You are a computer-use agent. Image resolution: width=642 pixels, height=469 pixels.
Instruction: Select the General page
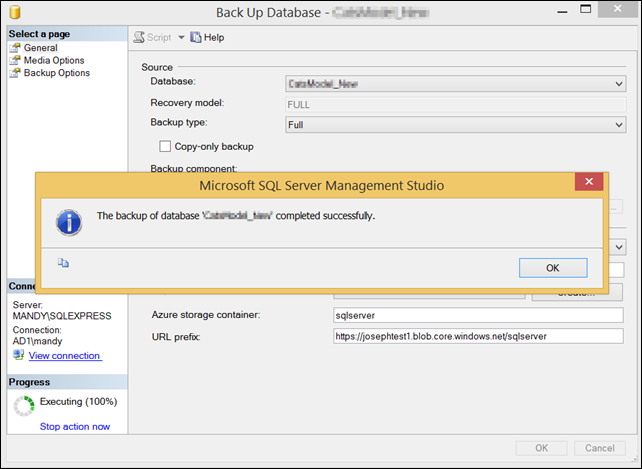(x=40, y=48)
